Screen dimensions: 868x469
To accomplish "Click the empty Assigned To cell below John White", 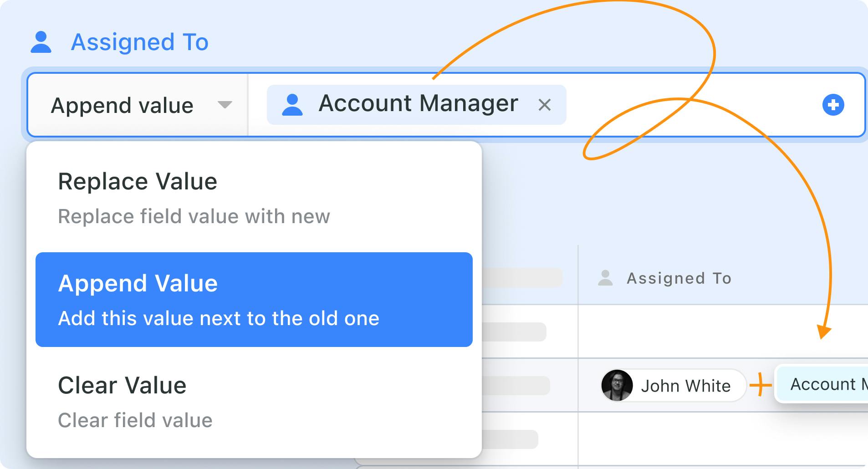I will [x=720, y=438].
